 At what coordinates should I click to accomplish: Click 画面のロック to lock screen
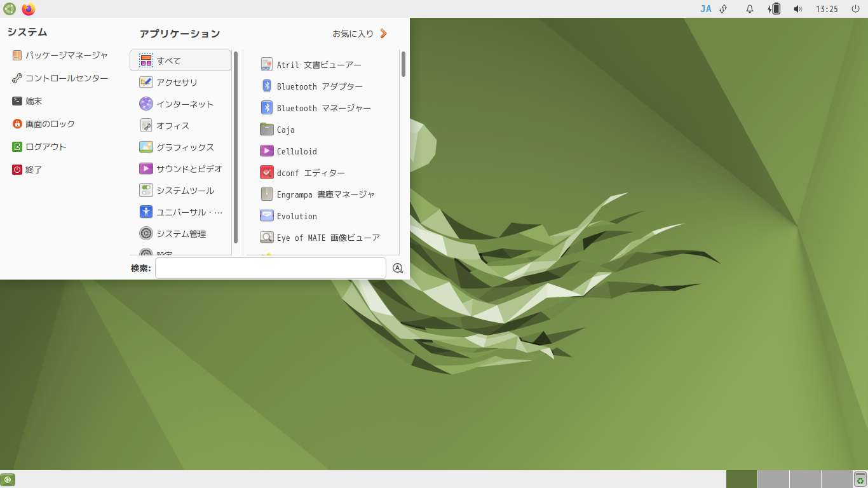[44, 124]
